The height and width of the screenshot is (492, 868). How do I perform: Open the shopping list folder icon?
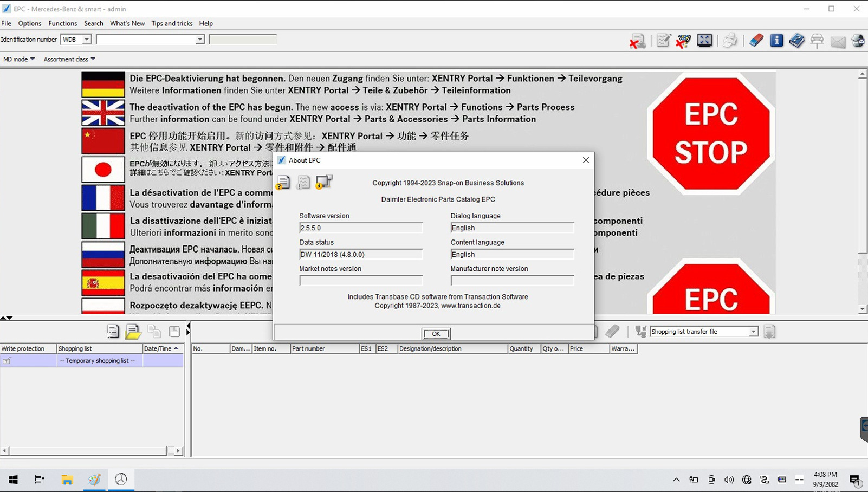(133, 331)
